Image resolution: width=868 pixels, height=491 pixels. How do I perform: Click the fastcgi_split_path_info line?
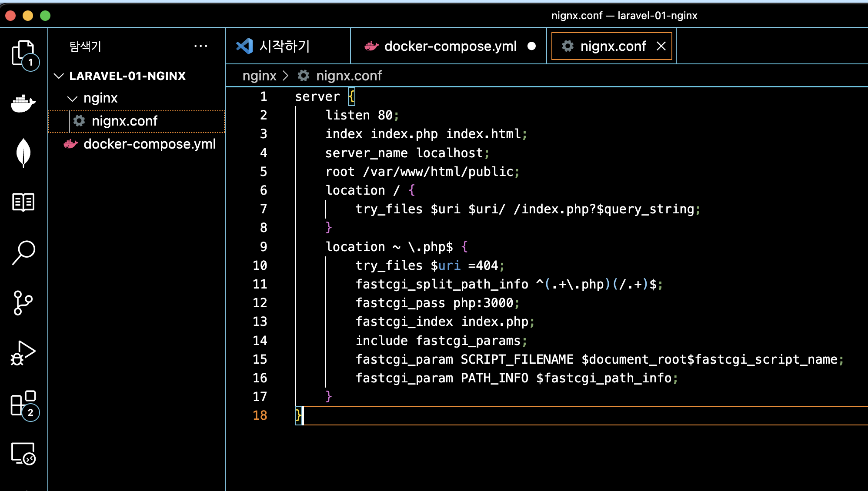[509, 284]
